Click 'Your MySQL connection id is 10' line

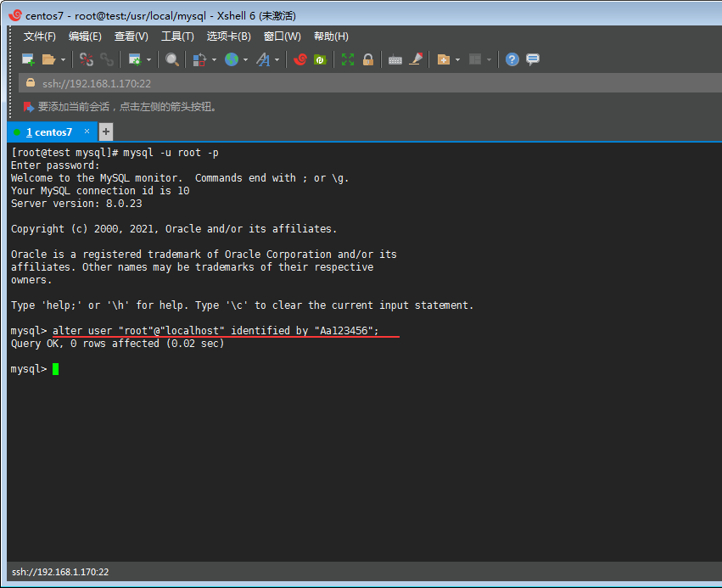click(100, 191)
